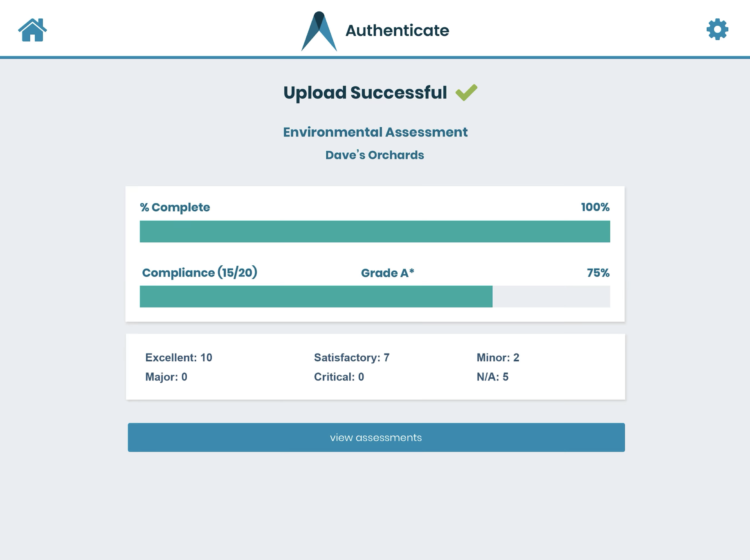
Task: Click the % Complete progress bar
Action: click(375, 231)
